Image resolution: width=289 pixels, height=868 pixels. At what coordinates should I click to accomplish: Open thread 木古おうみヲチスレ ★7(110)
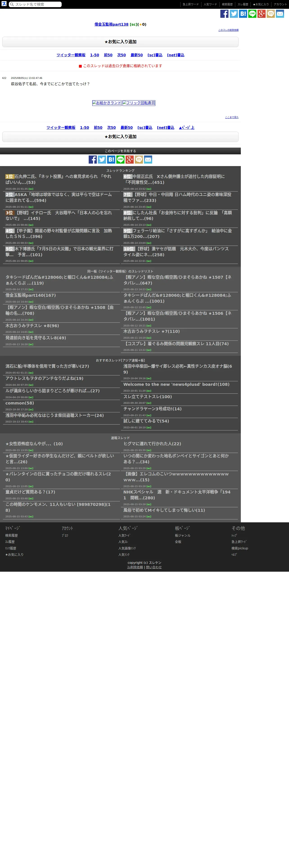tap(151, 331)
